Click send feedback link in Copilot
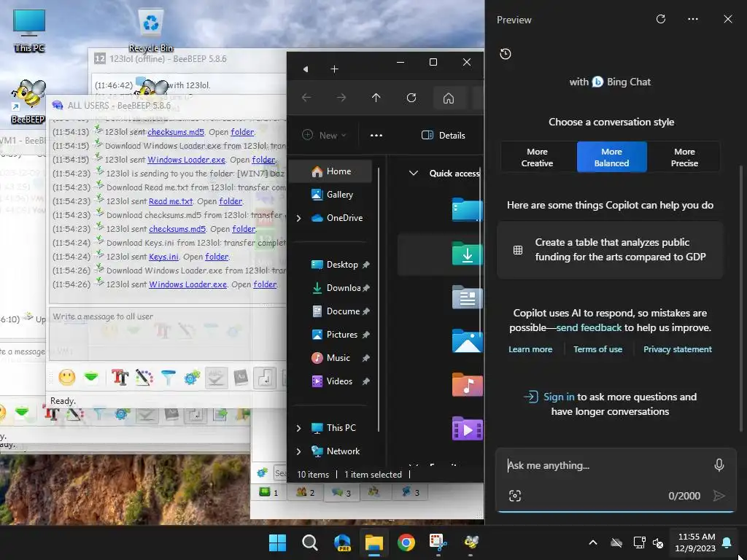The width and height of the screenshot is (747, 560). pos(589,327)
